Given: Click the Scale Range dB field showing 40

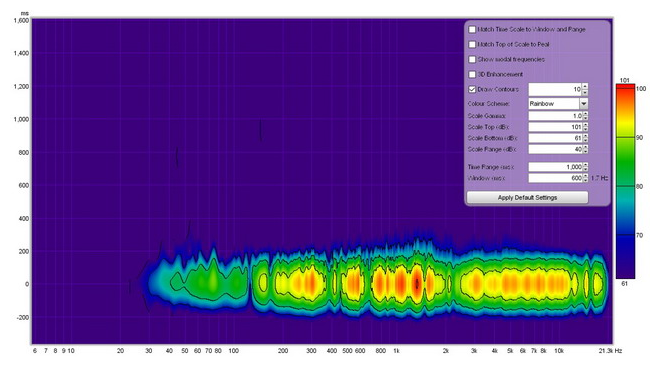Looking at the screenshot, I should tap(555, 149).
